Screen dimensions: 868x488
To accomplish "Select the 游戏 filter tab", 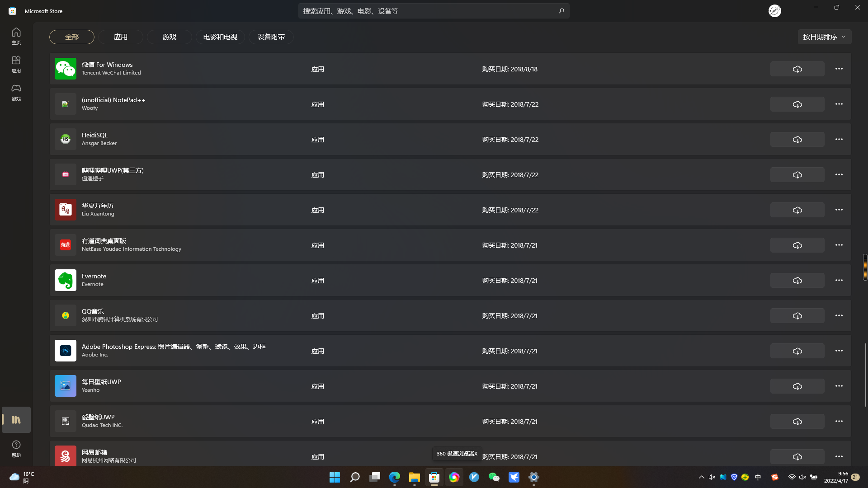I will pyautogui.click(x=169, y=37).
